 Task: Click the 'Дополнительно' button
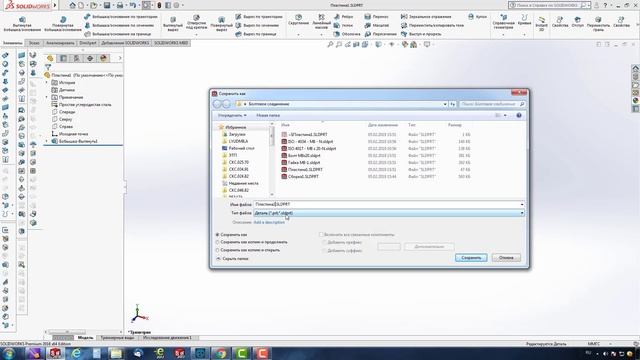coord(429,247)
